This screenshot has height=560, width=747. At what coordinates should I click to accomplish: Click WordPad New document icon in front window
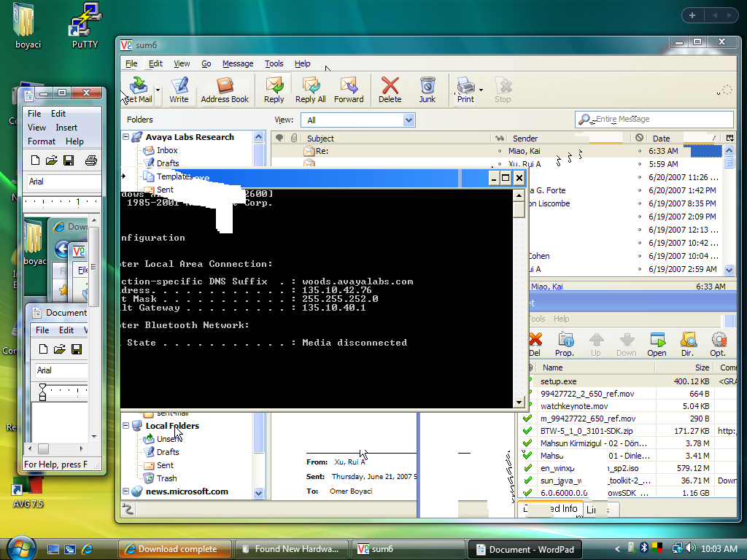35,160
